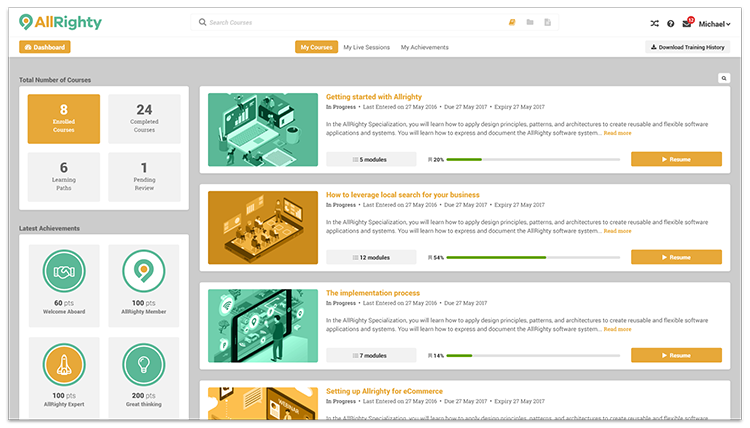Focus the Search Courses input field
The width and height of the screenshot is (750, 428).
tap(350, 22)
